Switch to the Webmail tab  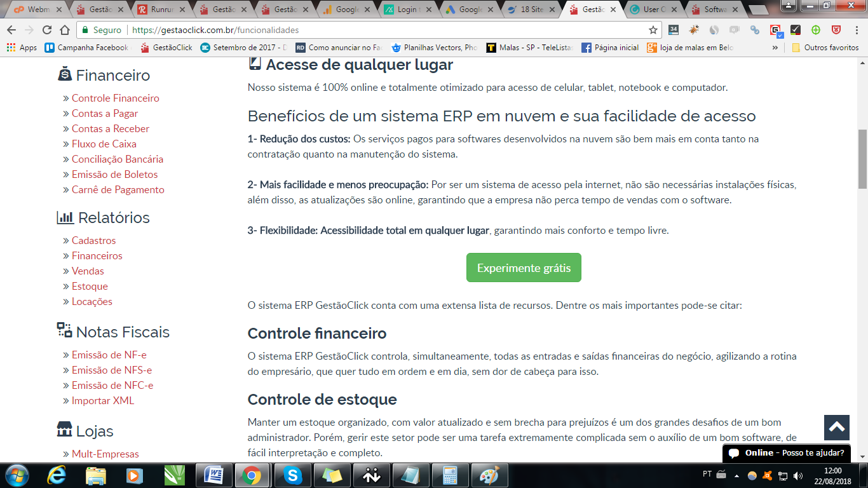click(37, 10)
